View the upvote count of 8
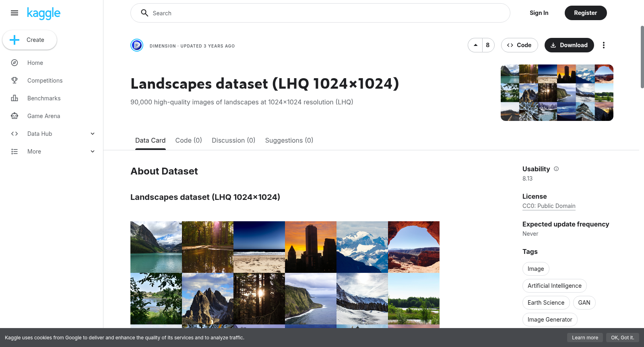644x347 pixels. pyautogui.click(x=488, y=45)
